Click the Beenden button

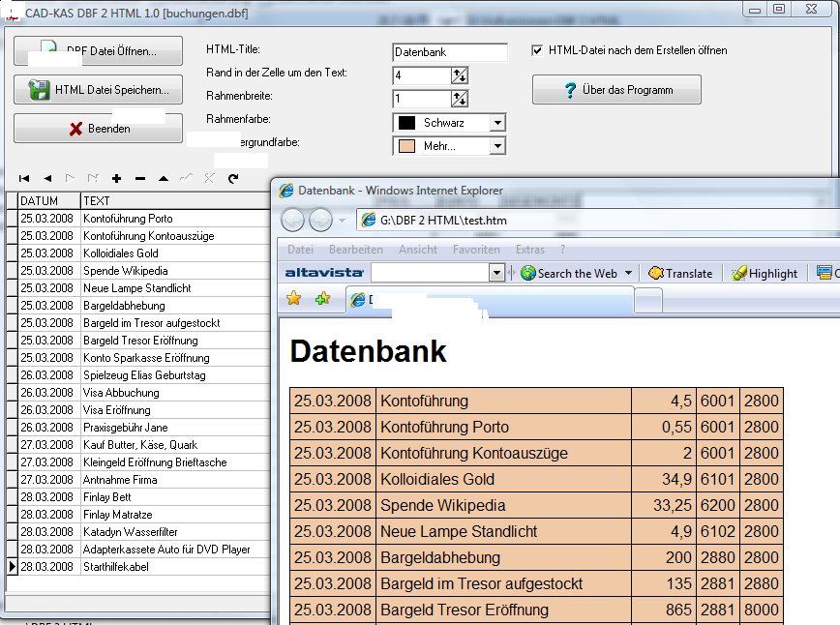(x=98, y=128)
